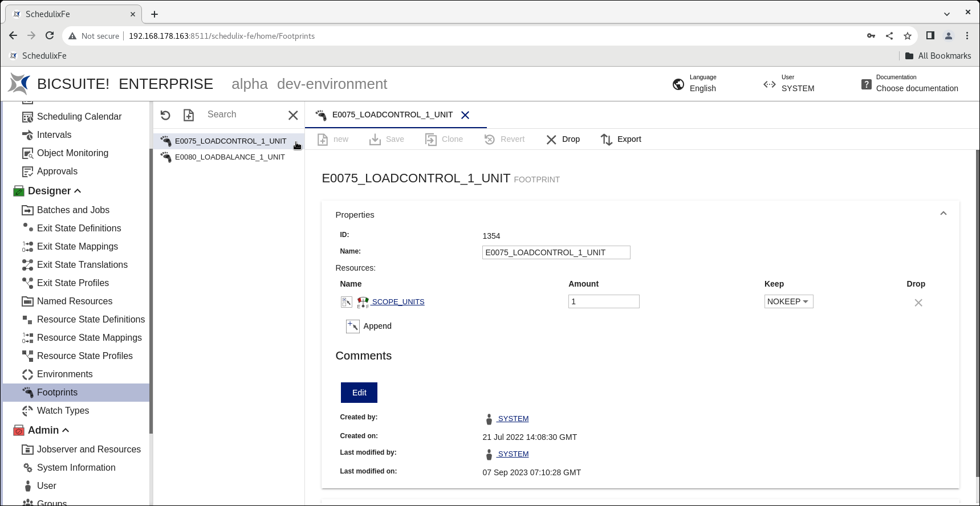Click the new footprint document icon
The image size is (980, 506).
point(189,115)
